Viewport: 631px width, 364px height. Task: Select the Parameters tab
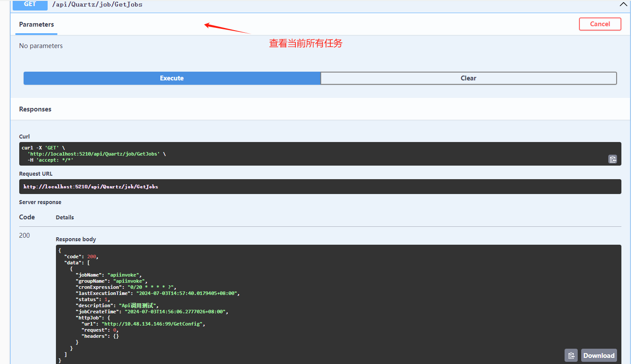[37, 24]
